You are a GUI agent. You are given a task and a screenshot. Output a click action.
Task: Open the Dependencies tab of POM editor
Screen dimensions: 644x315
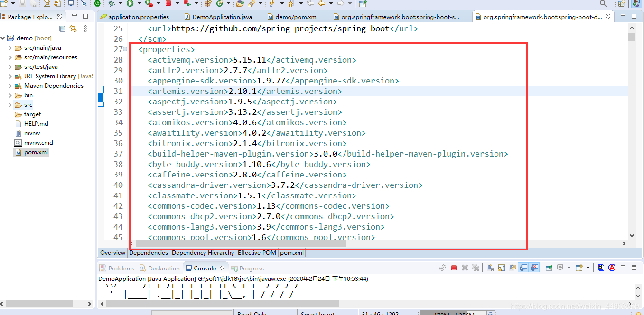coord(149,253)
